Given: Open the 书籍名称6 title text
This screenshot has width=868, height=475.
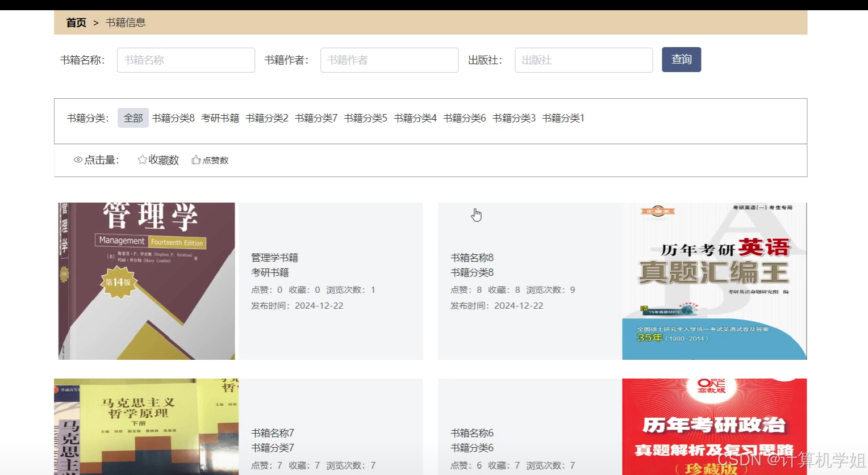Looking at the screenshot, I should (472, 433).
